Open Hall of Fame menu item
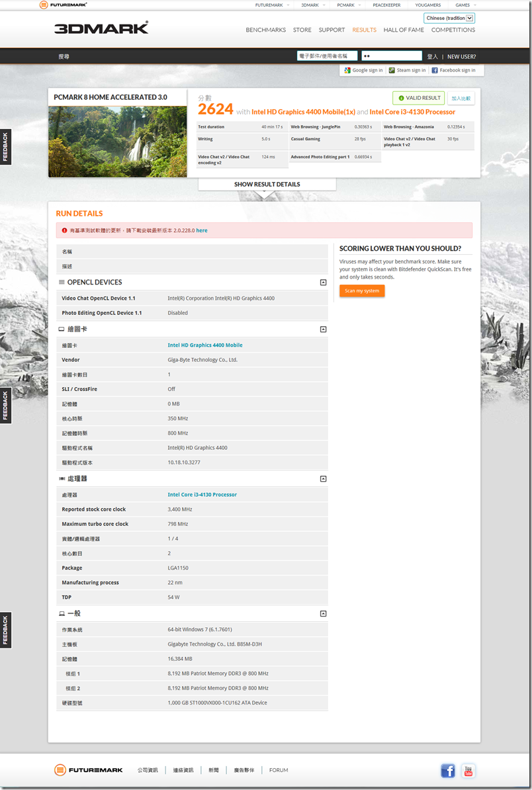 click(x=404, y=30)
